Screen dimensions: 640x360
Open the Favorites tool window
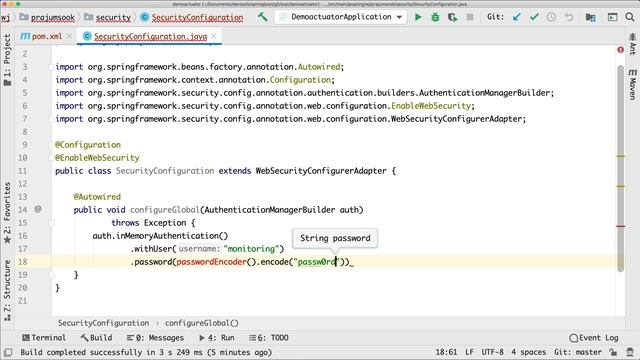(7, 212)
